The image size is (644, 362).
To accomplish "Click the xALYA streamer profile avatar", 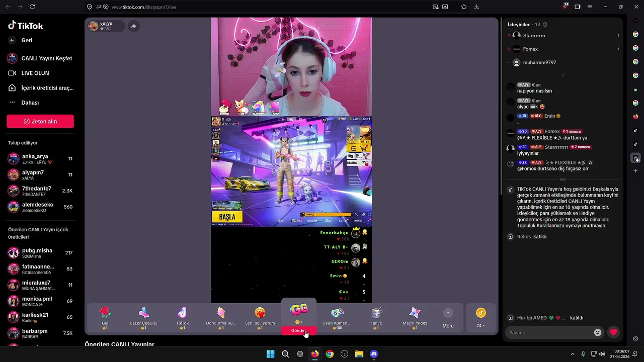I will pyautogui.click(x=93, y=26).
